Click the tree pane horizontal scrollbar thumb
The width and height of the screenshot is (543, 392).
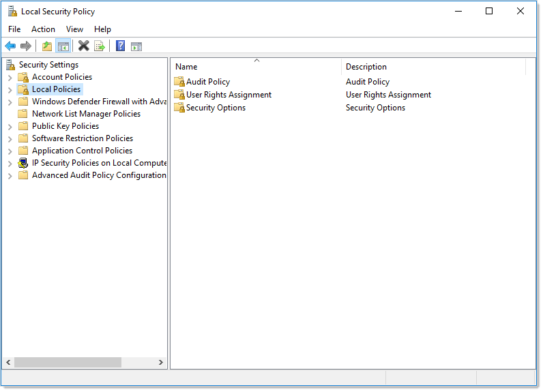click(68, 362)
